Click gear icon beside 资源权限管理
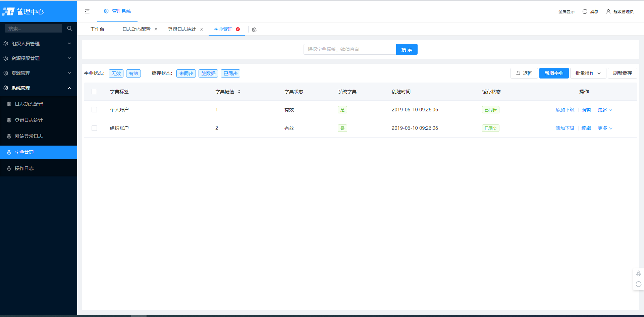This screenshot has width=644, height=317. (6, 58)
